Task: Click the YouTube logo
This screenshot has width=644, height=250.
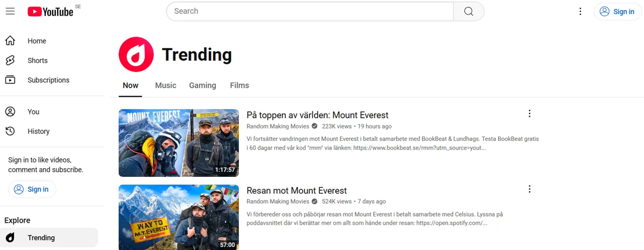Action: pyautogui.click(x=50, y=11)
